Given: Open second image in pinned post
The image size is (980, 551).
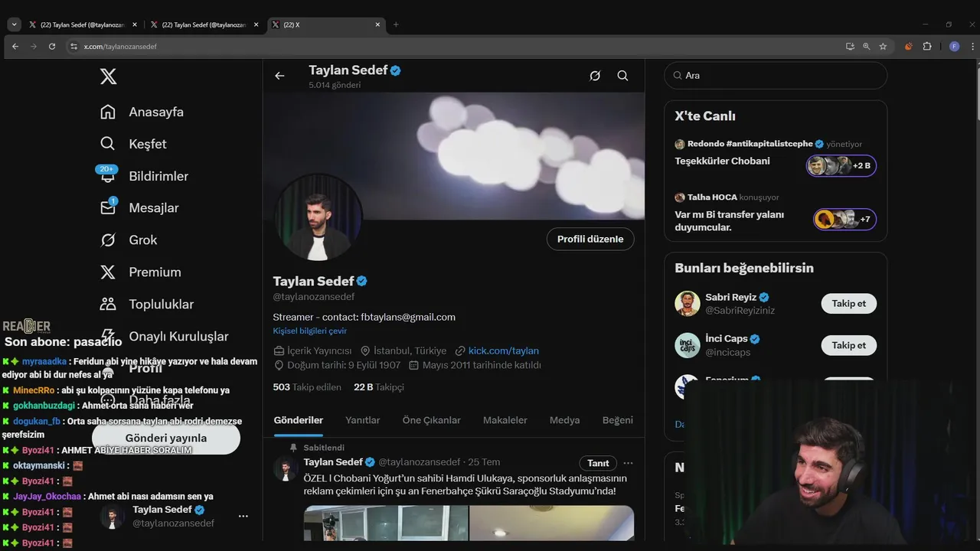Looking at the screenshot, I should point(551,523).
